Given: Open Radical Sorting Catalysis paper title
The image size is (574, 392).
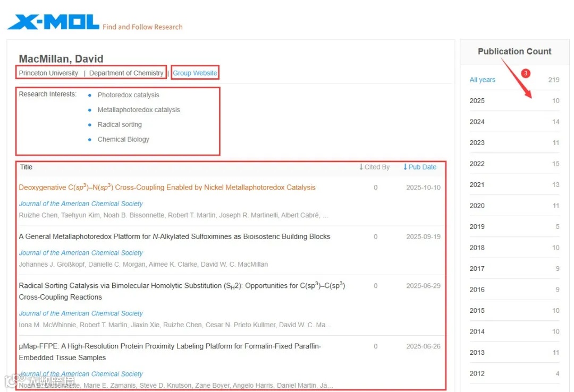Looking at the screenshot, I should (182, 291).
